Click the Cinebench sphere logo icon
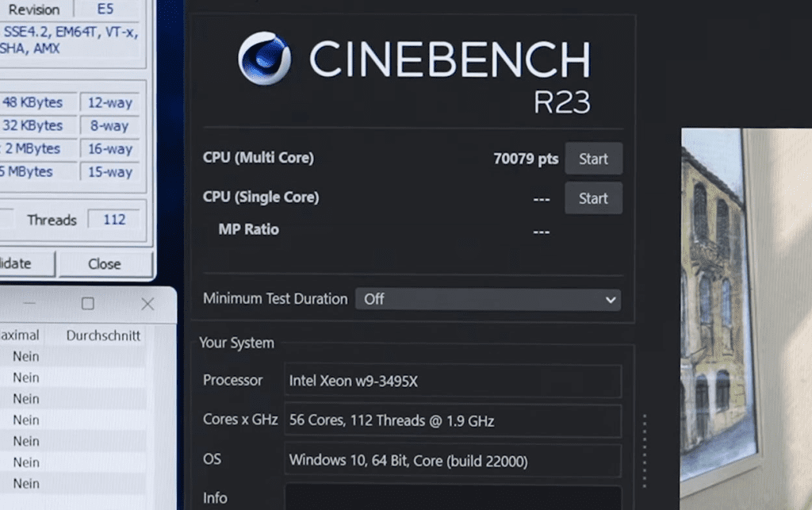The width and height of the screenshot is (812, 510). click(265, 59)
